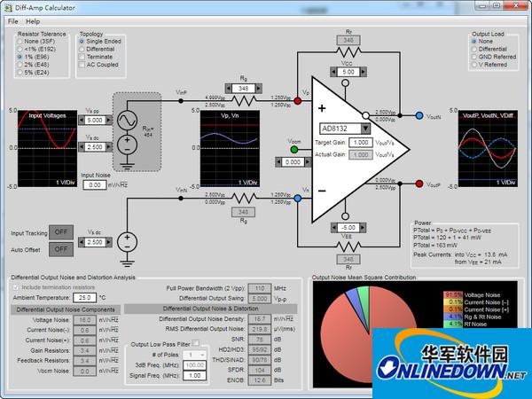532x399 pixels.
Task: Decrease the Vs pp source amplitude
Action: pyautogui.click(x=82, y=120)
